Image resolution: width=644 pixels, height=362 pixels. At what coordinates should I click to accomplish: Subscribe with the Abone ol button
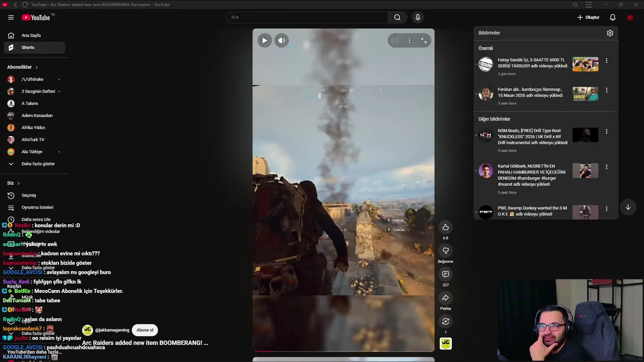coord(145,330)
